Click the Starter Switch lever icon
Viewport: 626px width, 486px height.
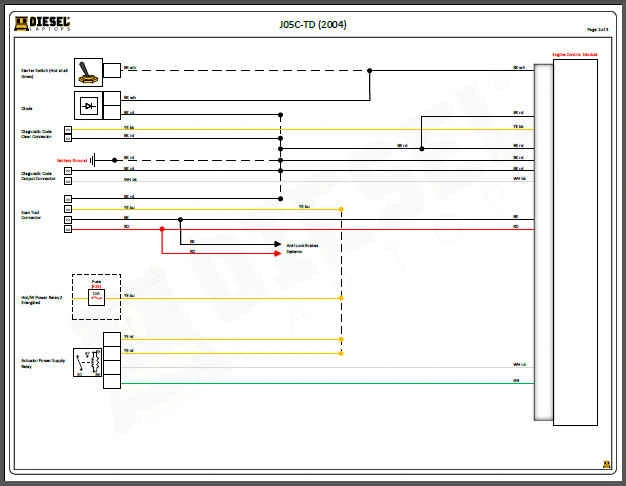[x=87, y=71]
